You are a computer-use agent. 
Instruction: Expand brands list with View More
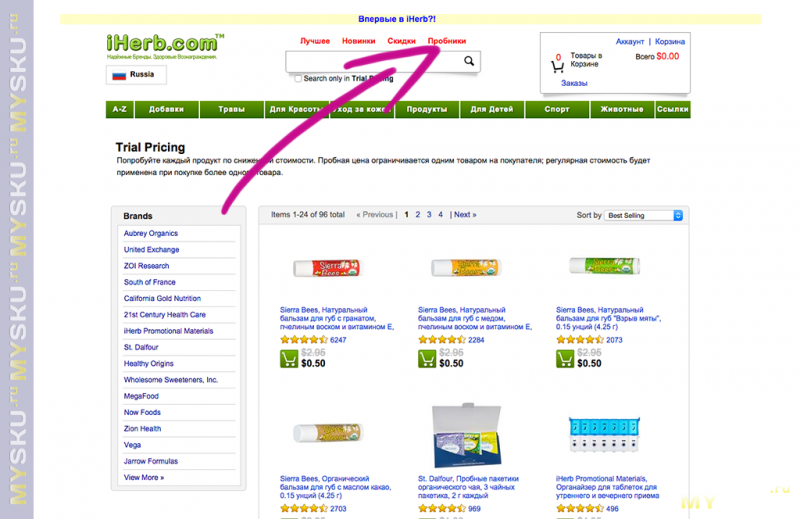point(144,478)
